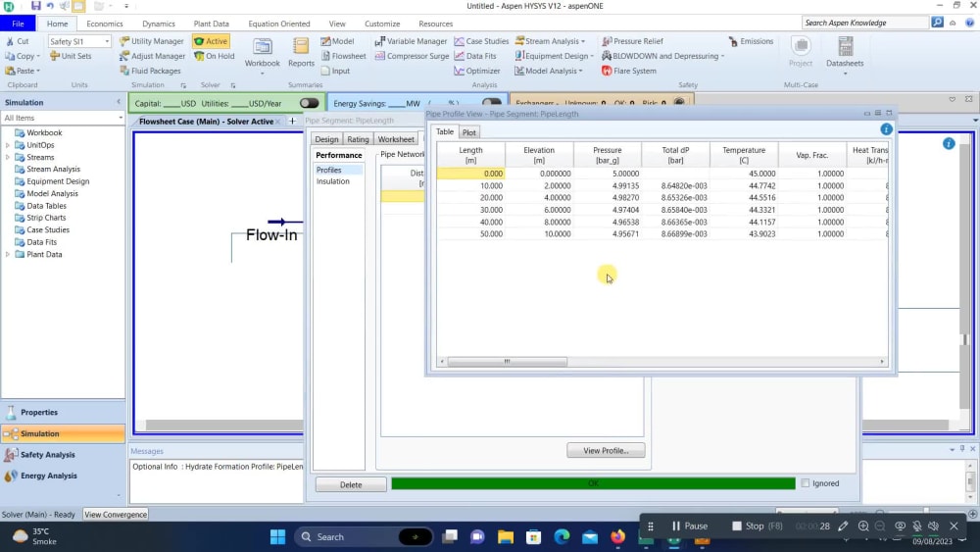
Task: Open Input summary
Action: (x=335, y=72)
